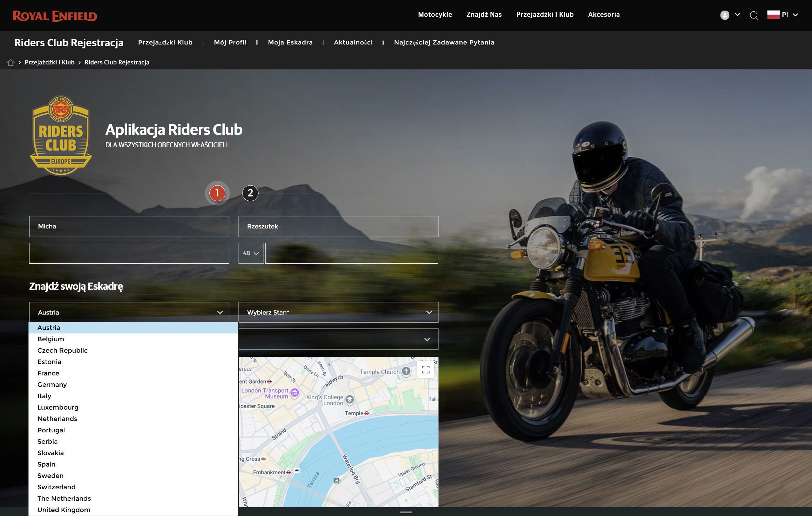Click Przejażdżki i Klub breadcrumb link
812x516 pixels.
pyautogui.click(x=50, y=62)
